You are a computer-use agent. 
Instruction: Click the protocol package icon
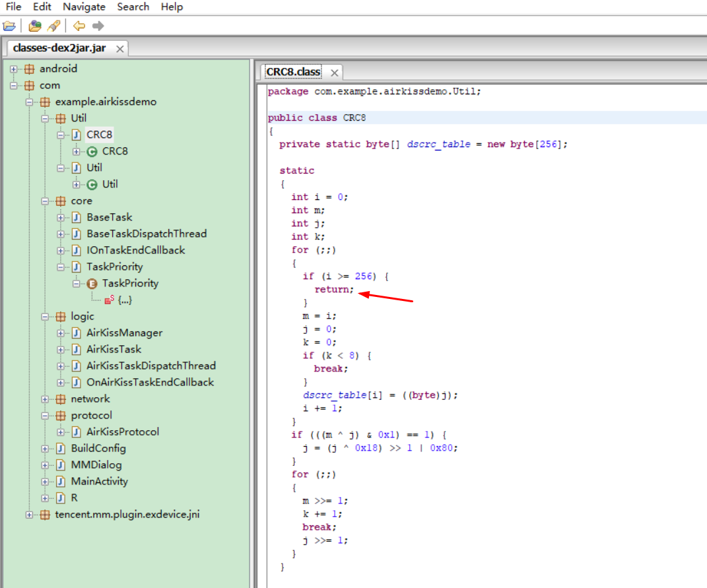coord(61,416)
